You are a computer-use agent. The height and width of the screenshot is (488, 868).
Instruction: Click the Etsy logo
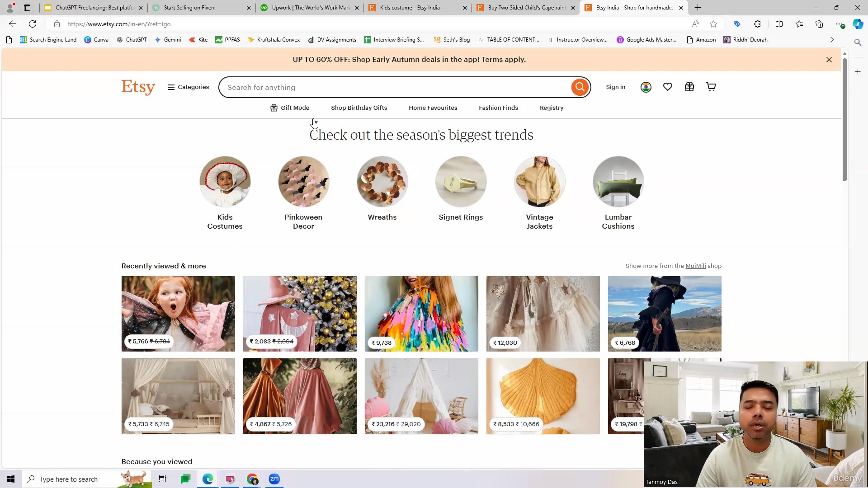click(138, 87)
